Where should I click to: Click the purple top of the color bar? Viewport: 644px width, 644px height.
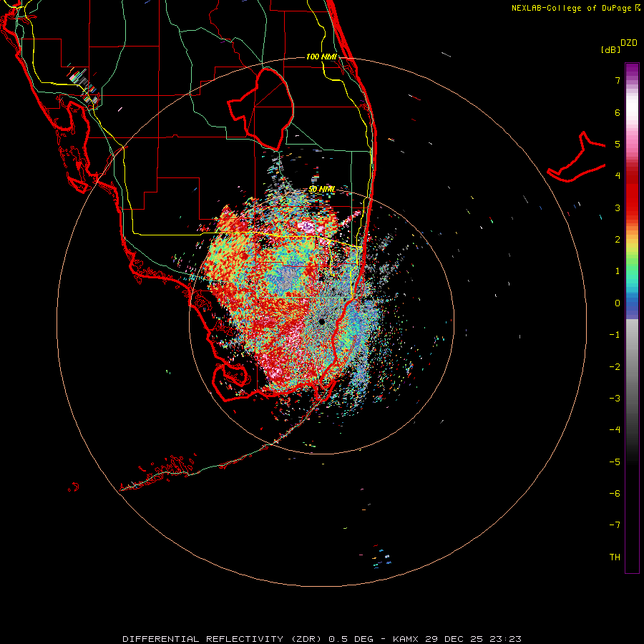point(632,70)
